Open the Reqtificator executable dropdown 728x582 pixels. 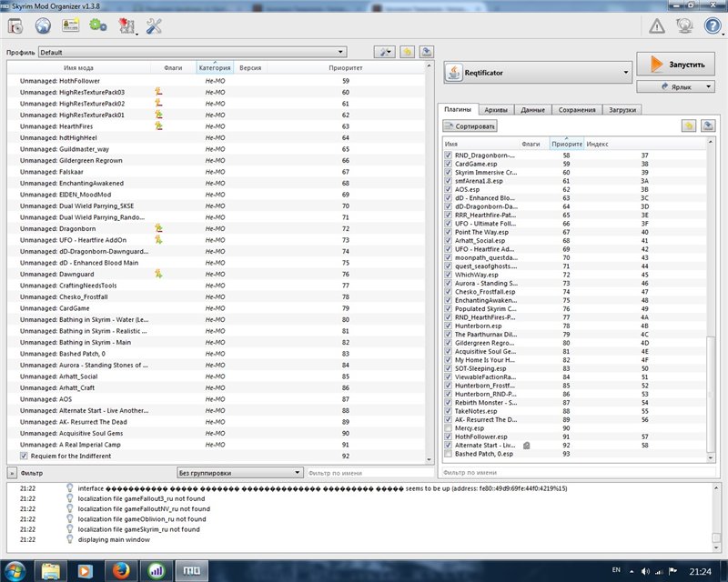pyautogui.click(x=538, y=73)
